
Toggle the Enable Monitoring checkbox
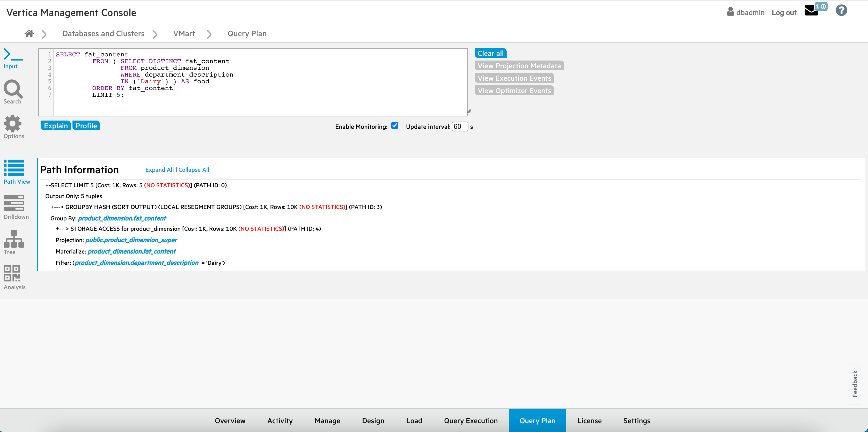coord(395,126)
